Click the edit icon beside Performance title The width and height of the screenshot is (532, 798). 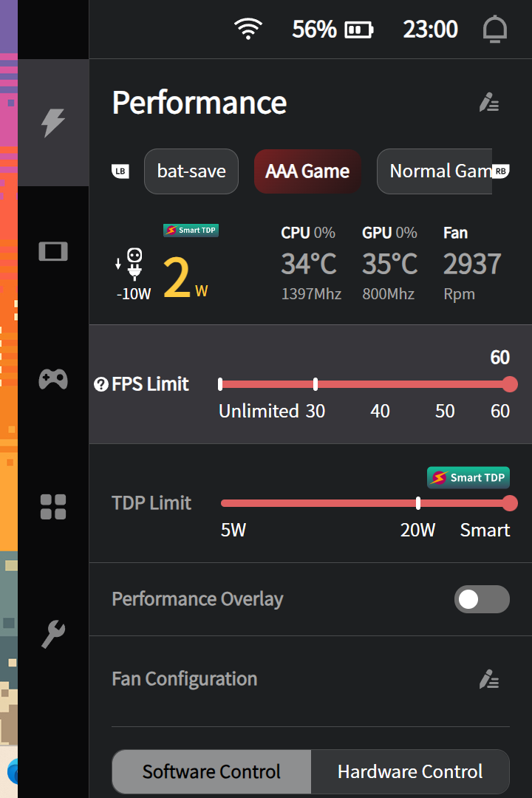point(488,102)
